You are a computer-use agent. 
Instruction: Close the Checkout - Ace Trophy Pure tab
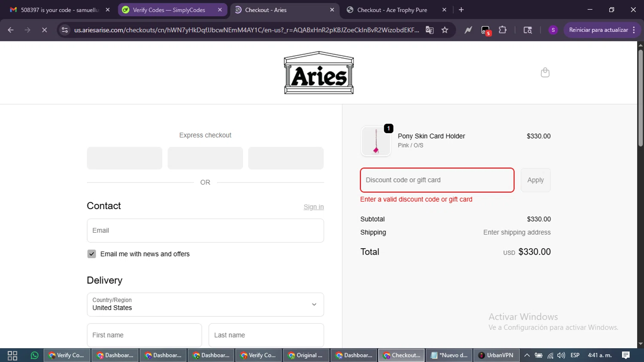444,9
